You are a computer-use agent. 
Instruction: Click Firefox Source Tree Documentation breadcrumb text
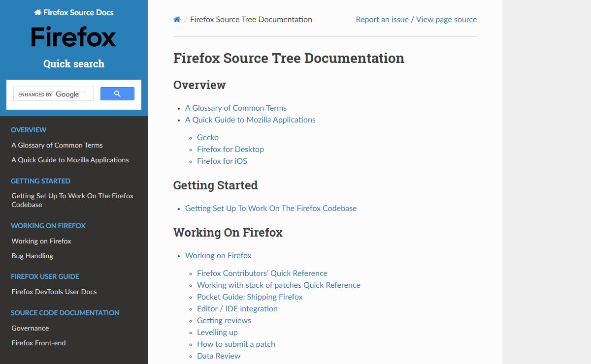pyautogui.click(x=251, y=20)
